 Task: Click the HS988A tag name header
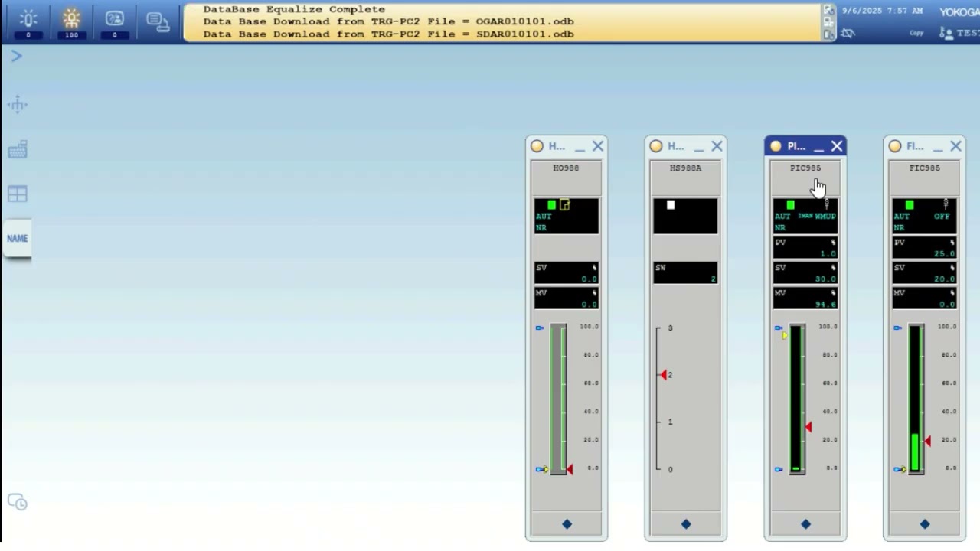(x=685, y=168)
